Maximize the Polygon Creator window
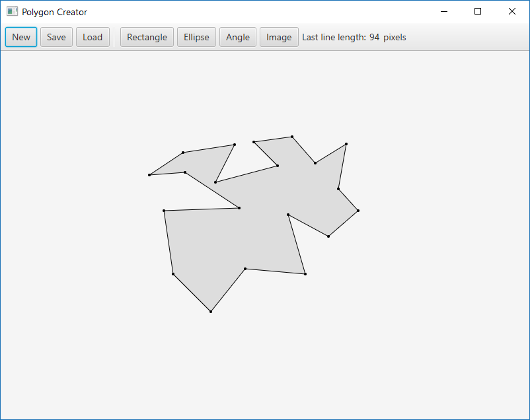The width and height of the screenshot is (530, 420). 478,11
